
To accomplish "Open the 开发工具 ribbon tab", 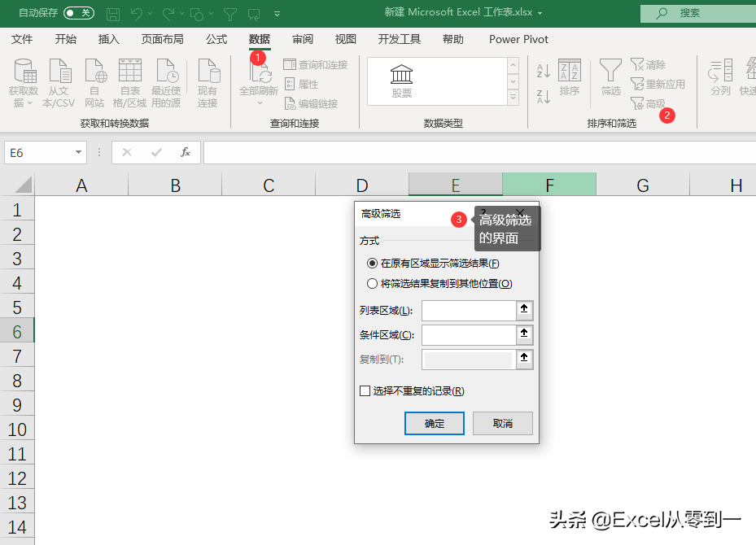I will 399,39.
